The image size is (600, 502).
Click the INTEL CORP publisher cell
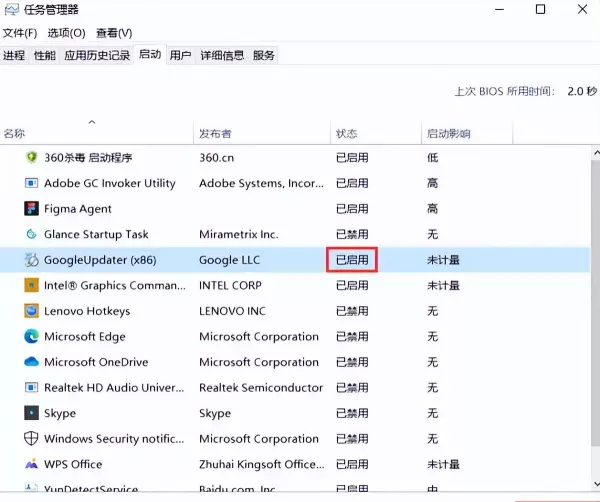pyautogui.click(x=230, y=285)
